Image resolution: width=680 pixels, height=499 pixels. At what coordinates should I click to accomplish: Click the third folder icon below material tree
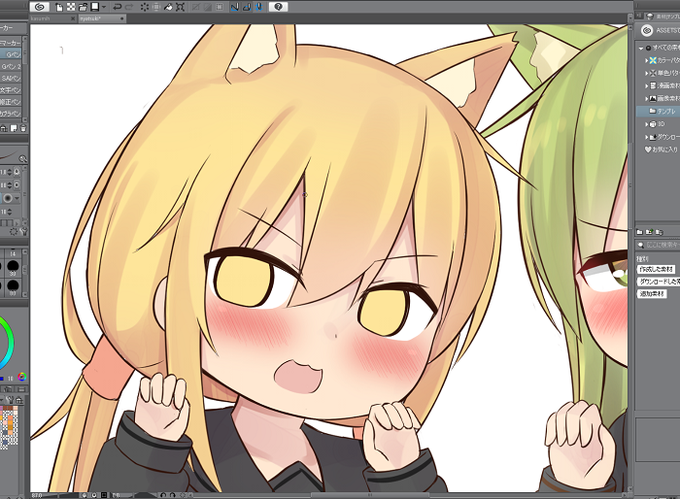tap(660, 232)
